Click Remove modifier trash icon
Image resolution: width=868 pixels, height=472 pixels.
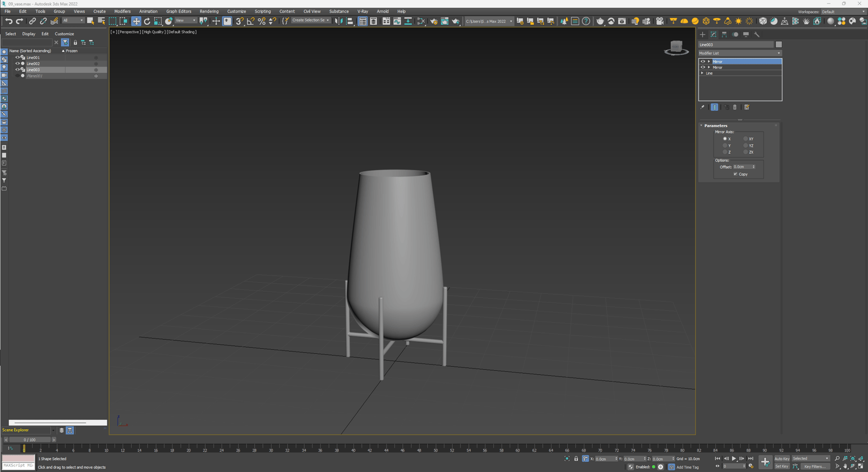coord(735,107)
